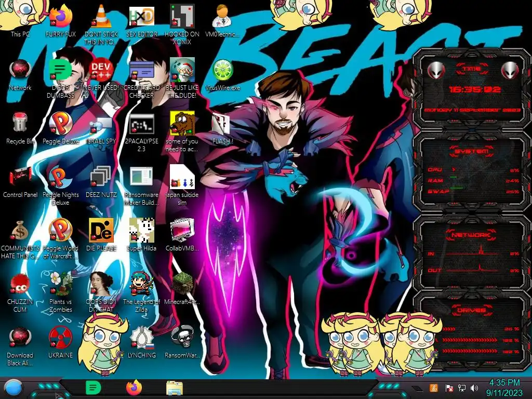Viewport: 532px width, 399px height.
Task: Open the FURRY FUX Firefox shortcut
Action: pos(60,20)
